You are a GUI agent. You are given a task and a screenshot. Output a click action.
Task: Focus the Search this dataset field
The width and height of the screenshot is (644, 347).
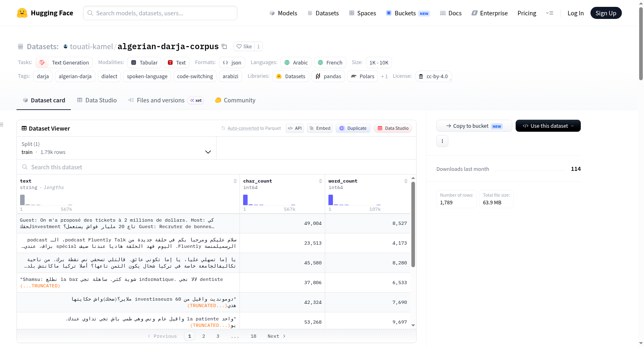coord(217,167)
